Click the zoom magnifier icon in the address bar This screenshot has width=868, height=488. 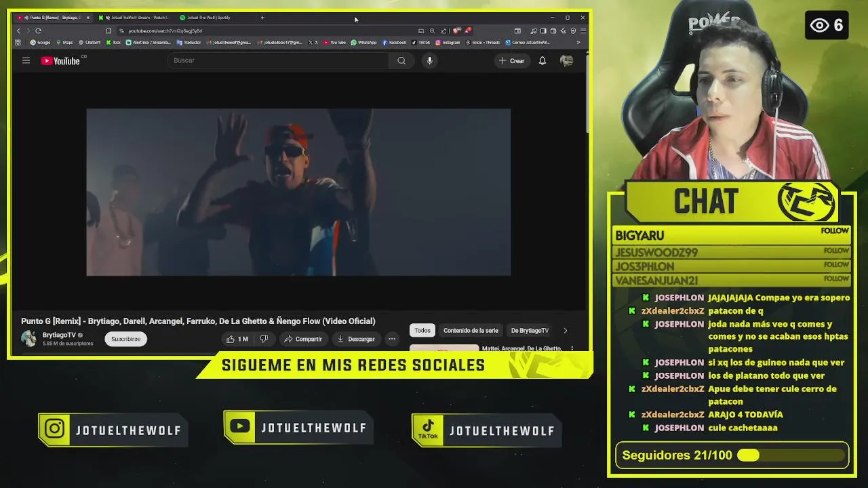(432, 31)
